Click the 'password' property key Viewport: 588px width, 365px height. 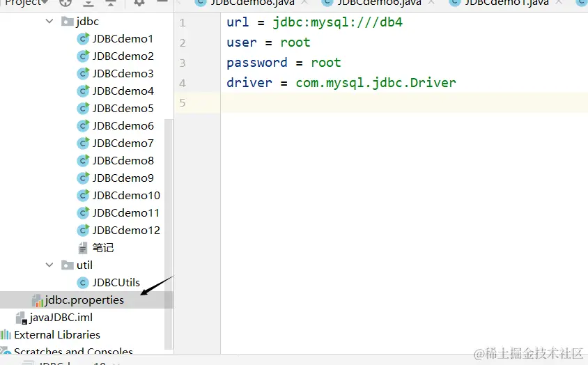tap(257, 63)
